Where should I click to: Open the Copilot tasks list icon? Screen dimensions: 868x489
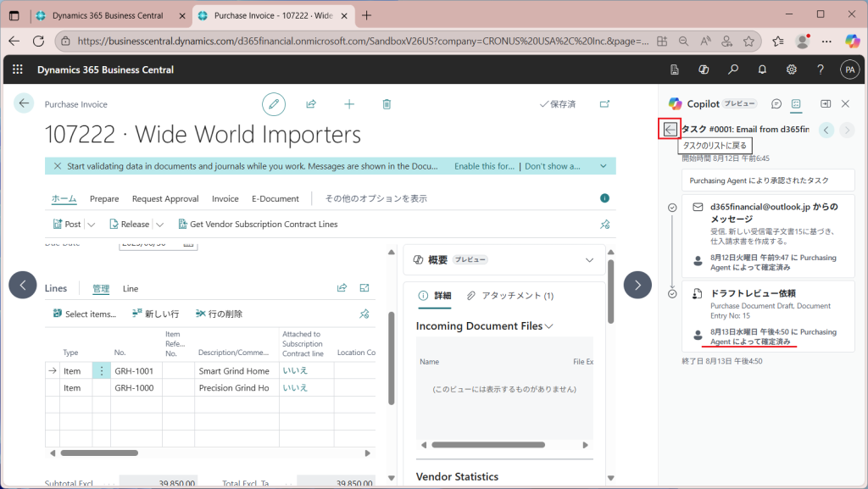[x=796, y=103]
